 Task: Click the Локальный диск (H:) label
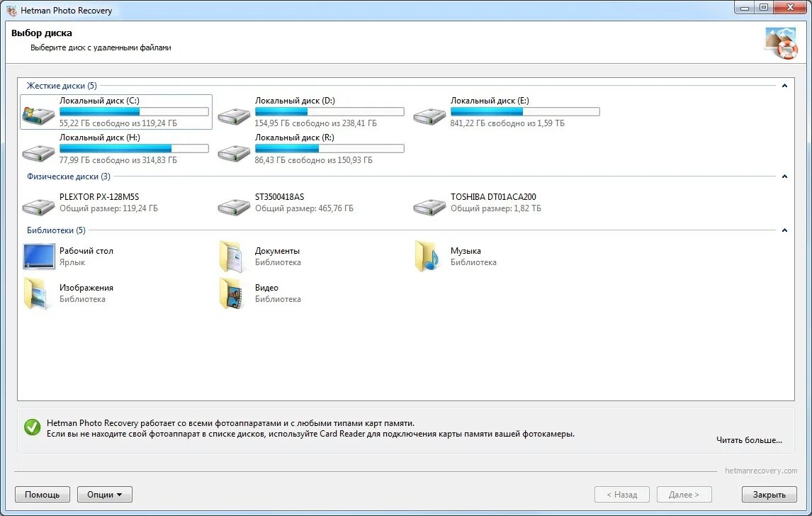coord(99,138)
